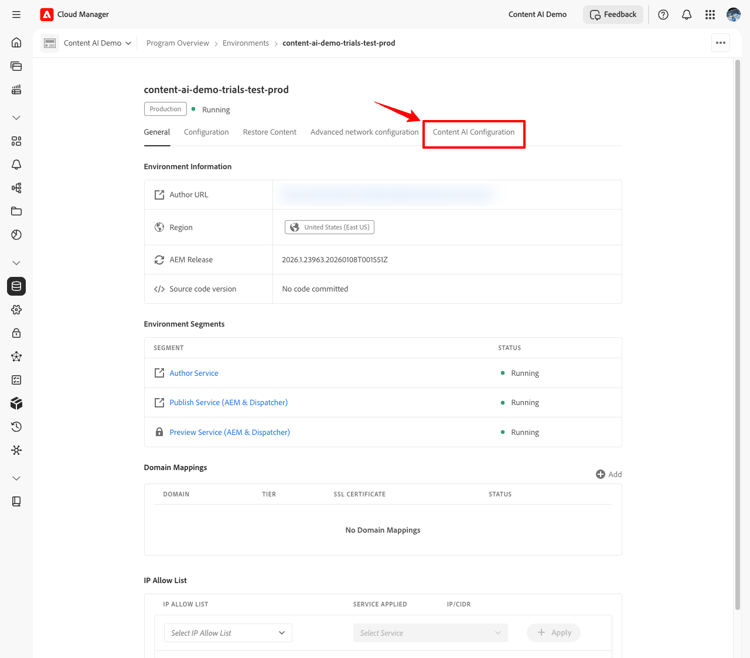Click the hub spokes icon in the sidebar

[x=16, y=450]
